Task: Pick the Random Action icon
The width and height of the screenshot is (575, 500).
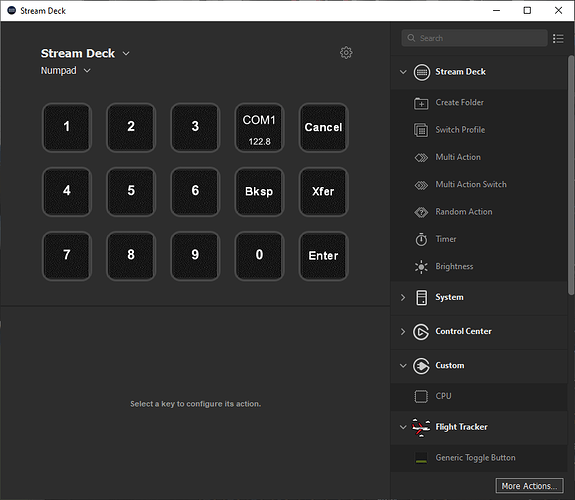Action: coord(421,212)
